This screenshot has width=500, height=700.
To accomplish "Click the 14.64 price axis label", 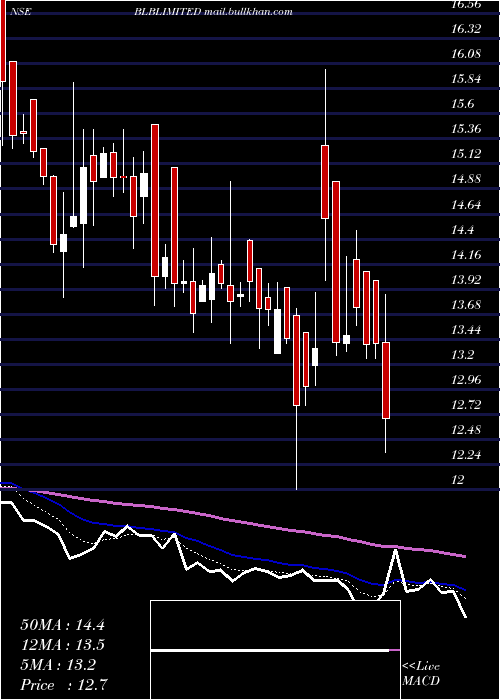I will 467,205.
